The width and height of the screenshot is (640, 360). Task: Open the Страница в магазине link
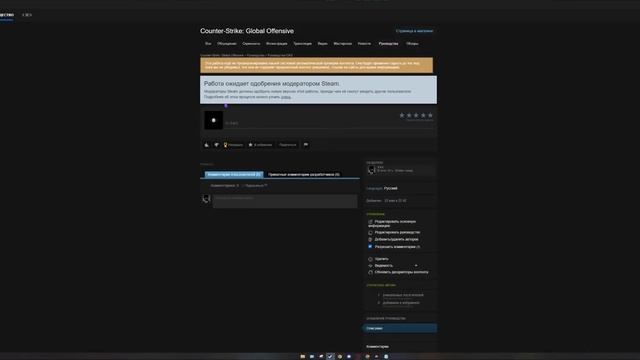click(414, 31)
